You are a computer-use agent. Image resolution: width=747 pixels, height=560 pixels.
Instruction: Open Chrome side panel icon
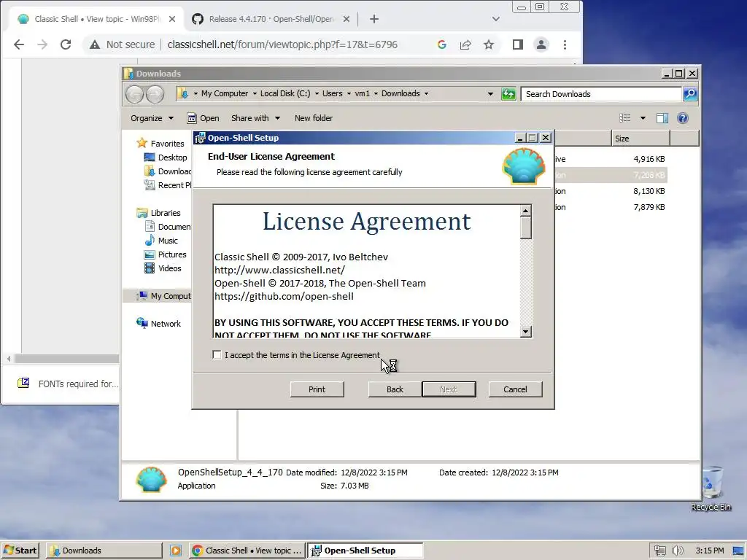[x=518, y=44]
